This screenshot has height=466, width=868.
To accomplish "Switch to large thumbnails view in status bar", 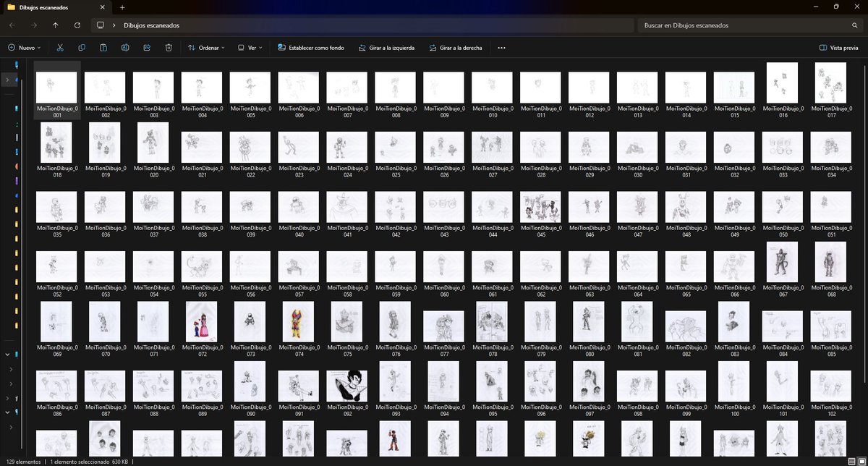I will coord(861,461).
